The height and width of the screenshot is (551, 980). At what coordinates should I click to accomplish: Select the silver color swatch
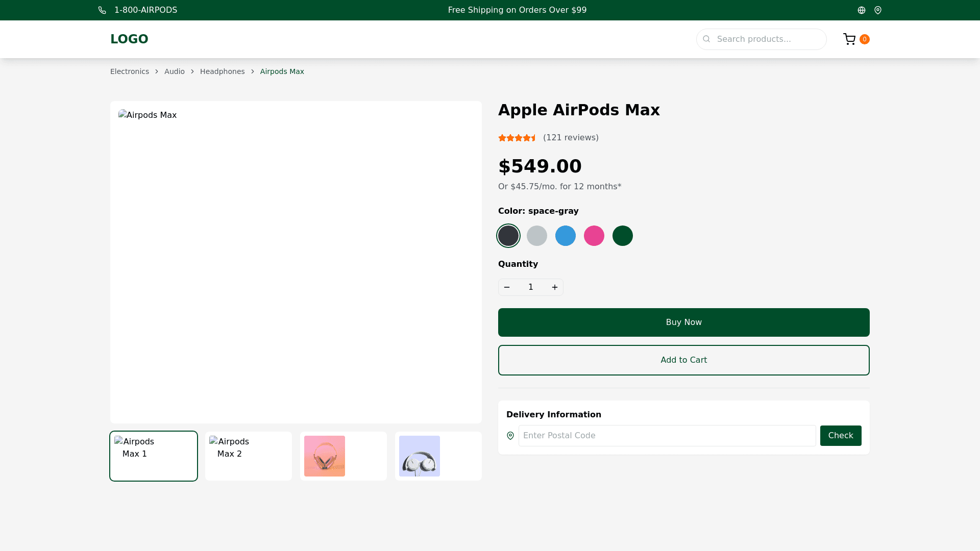click(x=537, y=236)
